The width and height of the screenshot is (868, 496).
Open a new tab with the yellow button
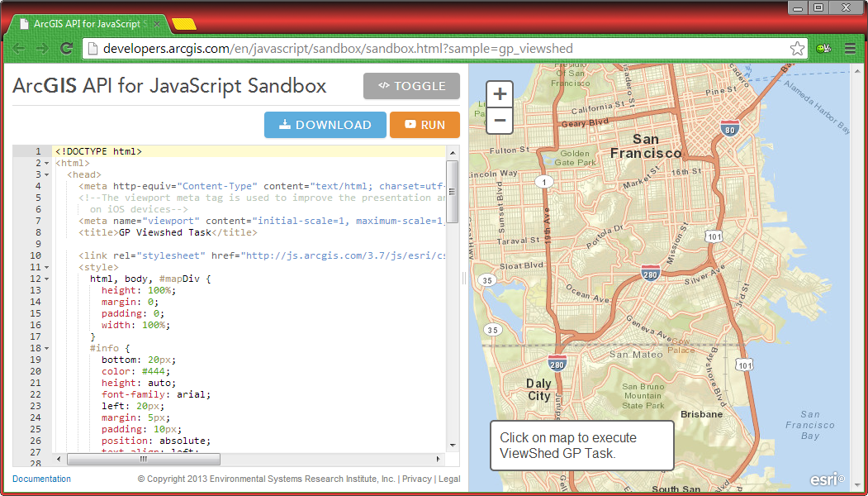[184, 24]
